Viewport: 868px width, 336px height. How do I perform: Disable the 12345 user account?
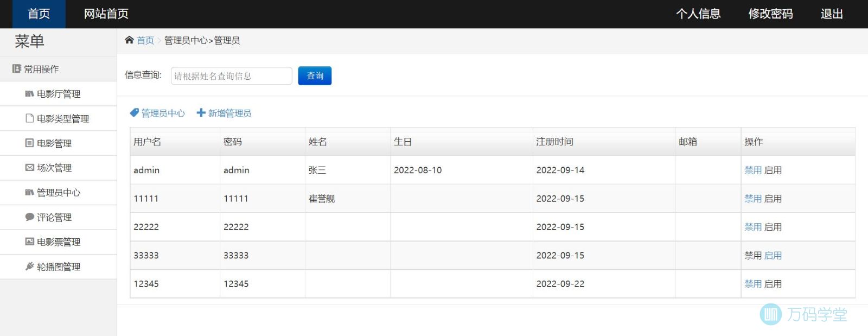pyautogui.click(x=752, y=284)
